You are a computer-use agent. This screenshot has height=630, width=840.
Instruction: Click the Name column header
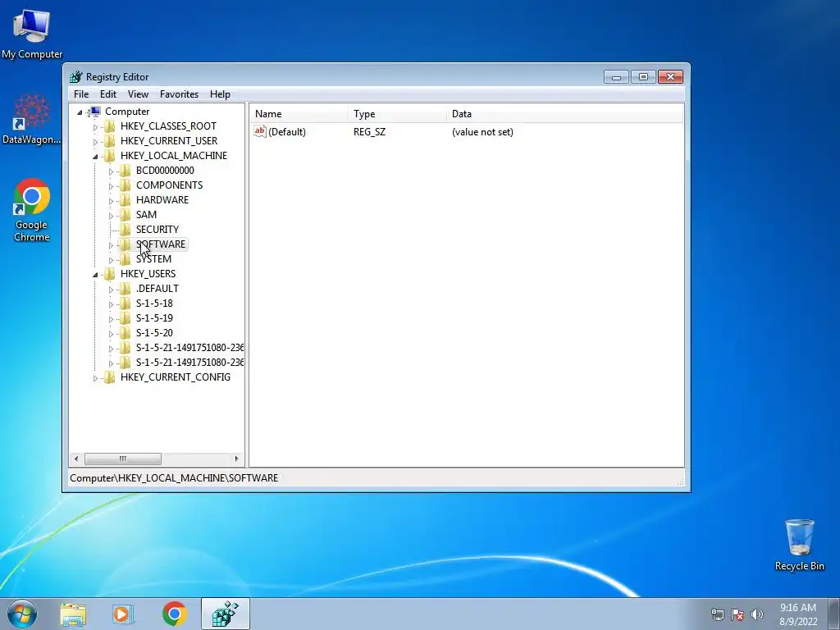pyautogui.click(x=299, y=113)
